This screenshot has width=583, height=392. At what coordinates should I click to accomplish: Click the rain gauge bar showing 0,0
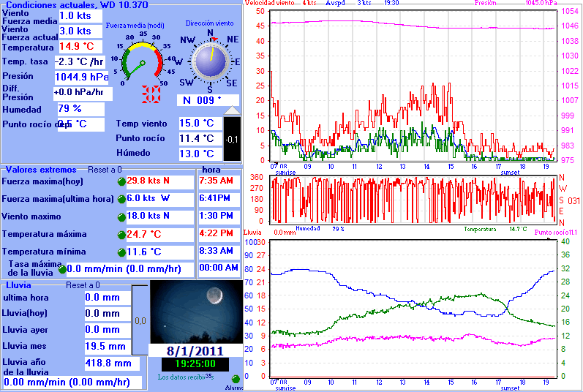pos(140,320)
